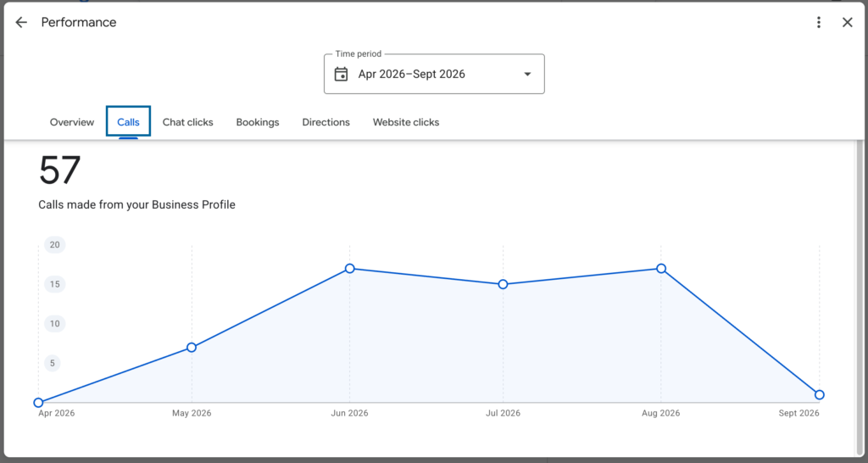This screenshot has width=868, height=463.
Task: Click the Sept 2026 chart data point
Action: coord(820,395)
